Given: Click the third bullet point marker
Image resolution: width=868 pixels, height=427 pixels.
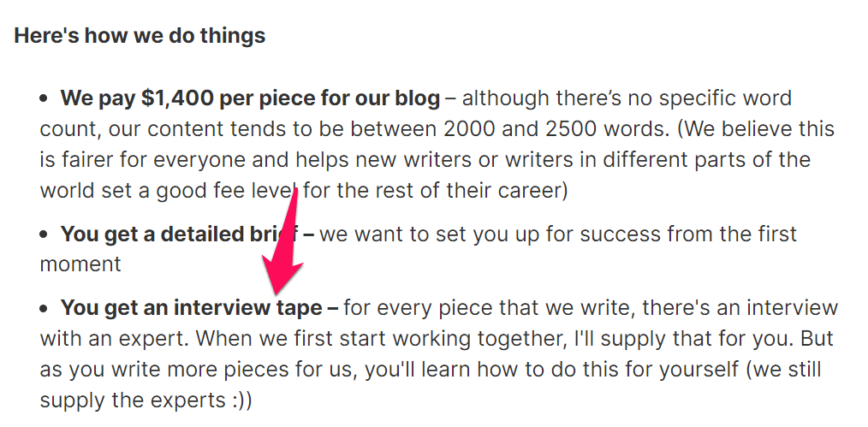Looking at the screenshot, I should (x=45, y=308).
